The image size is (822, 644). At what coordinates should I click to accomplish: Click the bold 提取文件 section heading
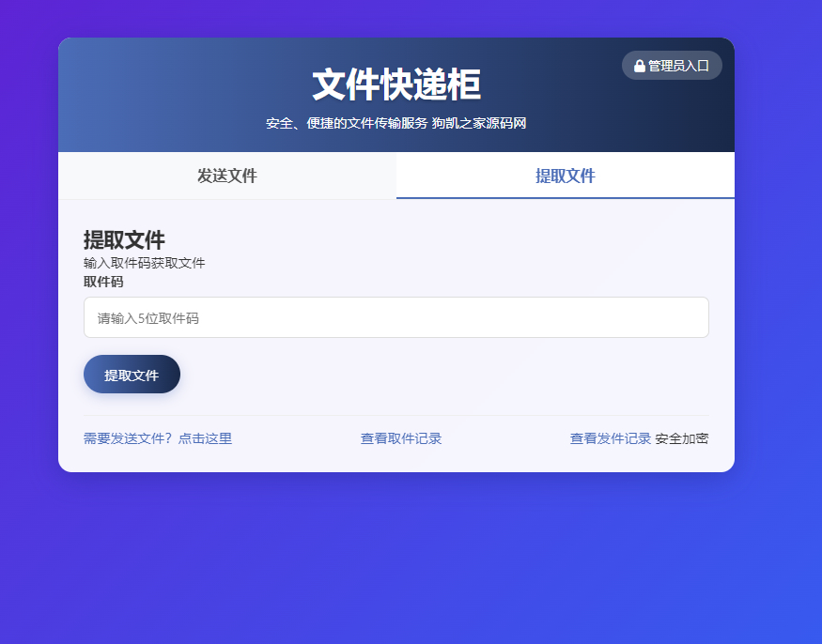pyautogui.click(x=124, y=240)
